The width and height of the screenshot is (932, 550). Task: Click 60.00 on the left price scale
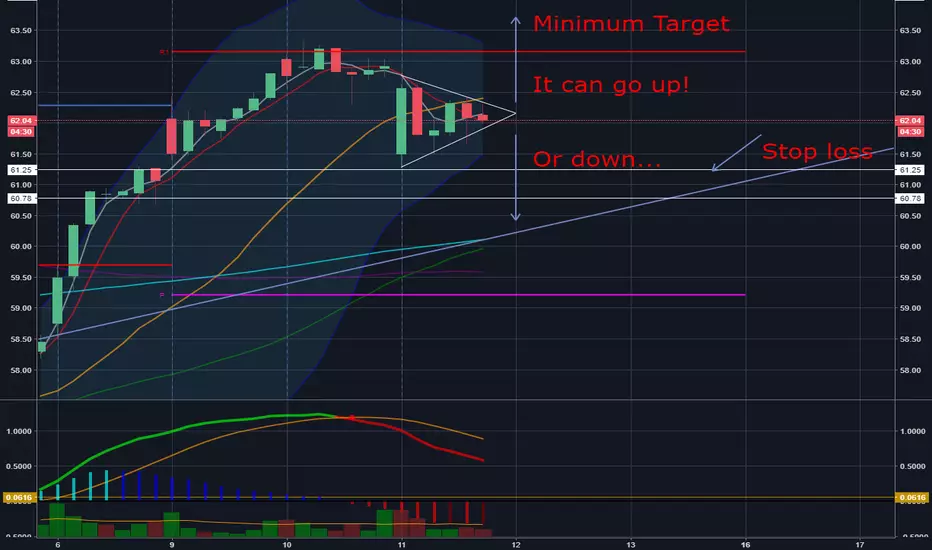pyautogui.click(x=21, y=247)
